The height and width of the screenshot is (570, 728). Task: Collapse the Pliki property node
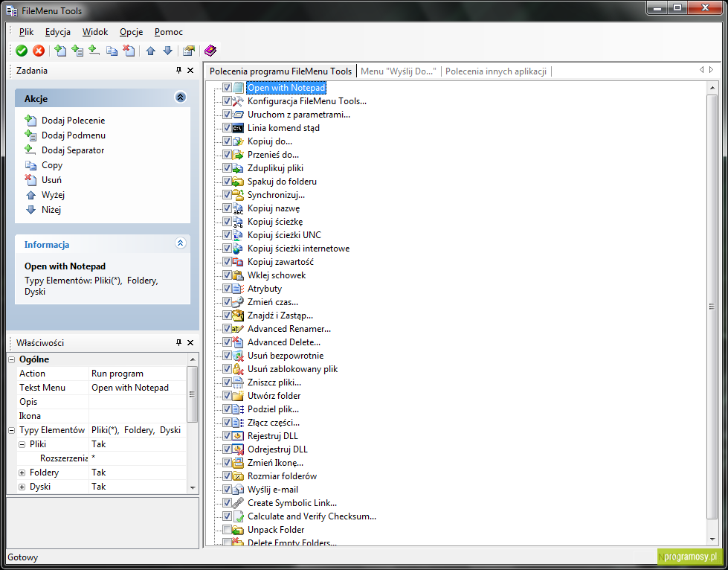click(22, 444)
